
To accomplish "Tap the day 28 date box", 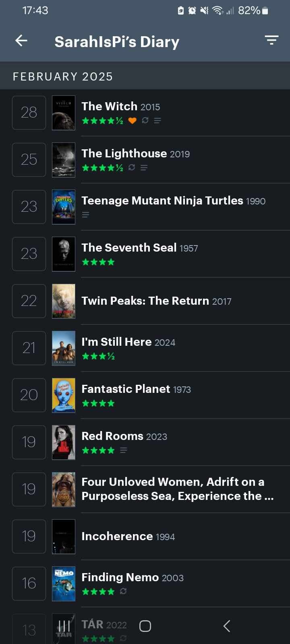I will pos(29,113).
